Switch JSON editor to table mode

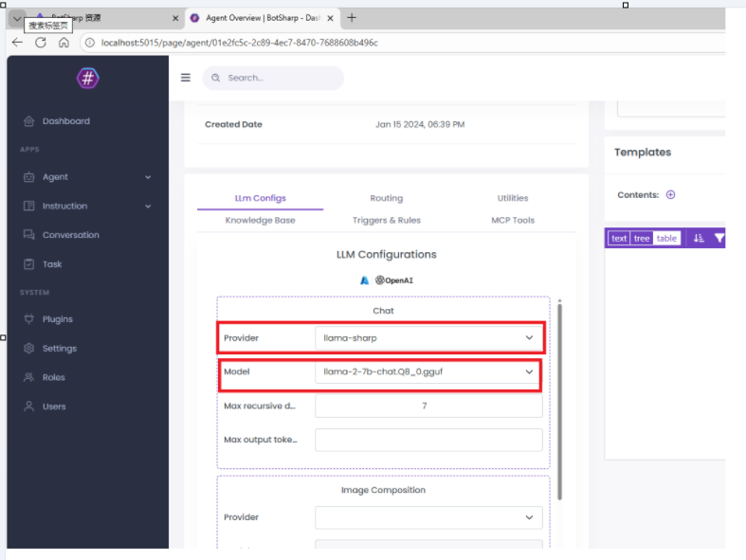(x=666, y=239)
